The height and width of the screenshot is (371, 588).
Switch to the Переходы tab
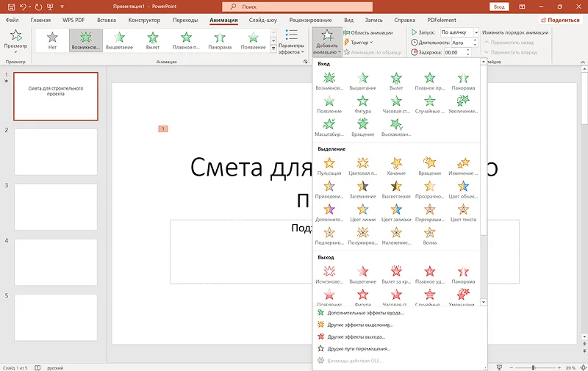pos(185,21)
